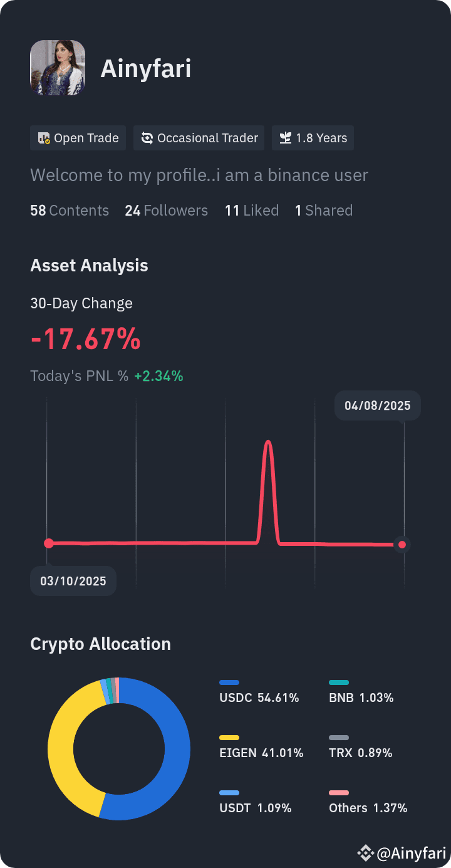Open the Ainyfari profile avatar

[58, 68]
